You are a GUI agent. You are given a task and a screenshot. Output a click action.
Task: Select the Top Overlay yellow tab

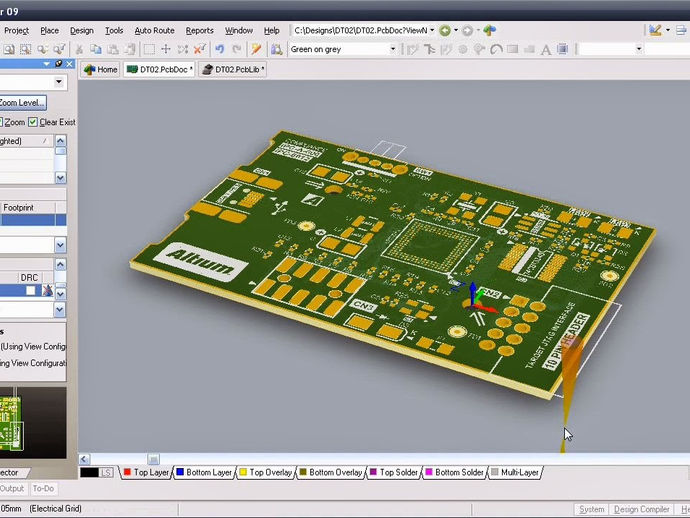coord(266,472)
